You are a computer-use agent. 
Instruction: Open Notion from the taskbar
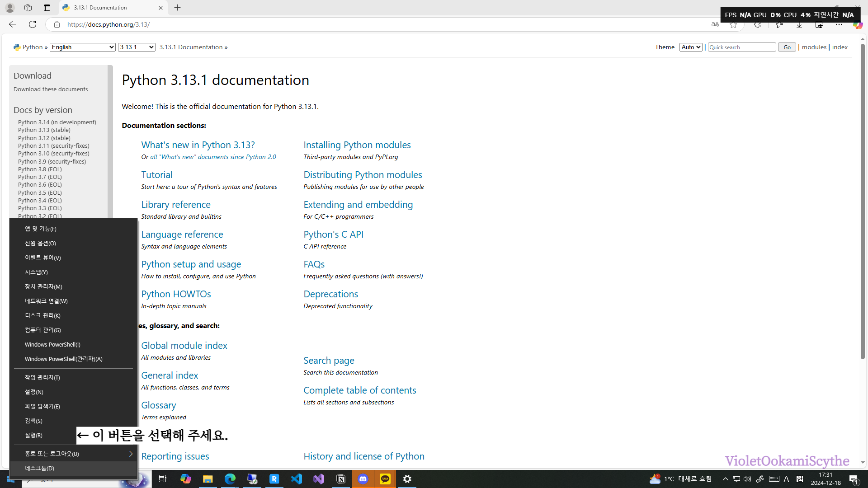341,479
